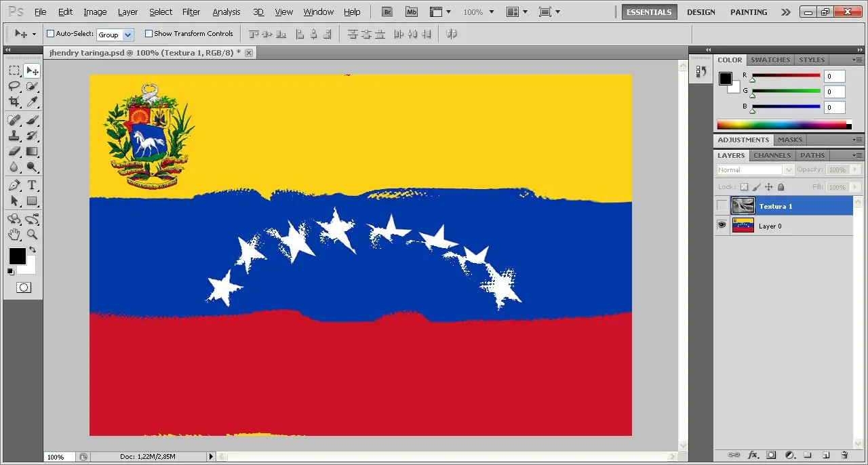Create a new layer icon
The width and height of the screenshot is (868, 465).
click(826, 455)
